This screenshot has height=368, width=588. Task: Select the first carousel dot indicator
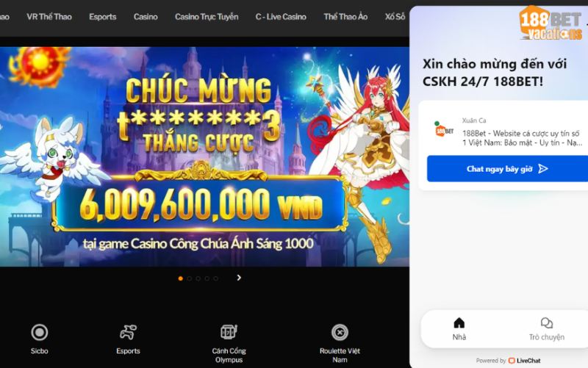180,278
